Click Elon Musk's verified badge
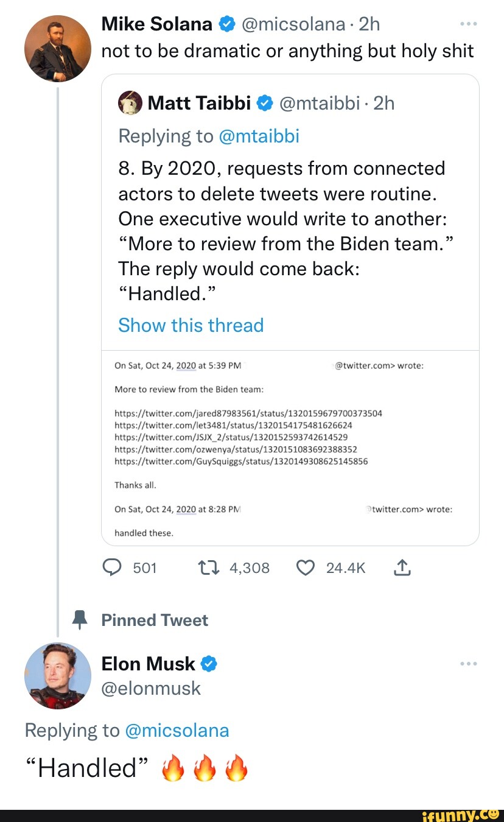This screenshot has height=822, width=504. click(209, 663)
